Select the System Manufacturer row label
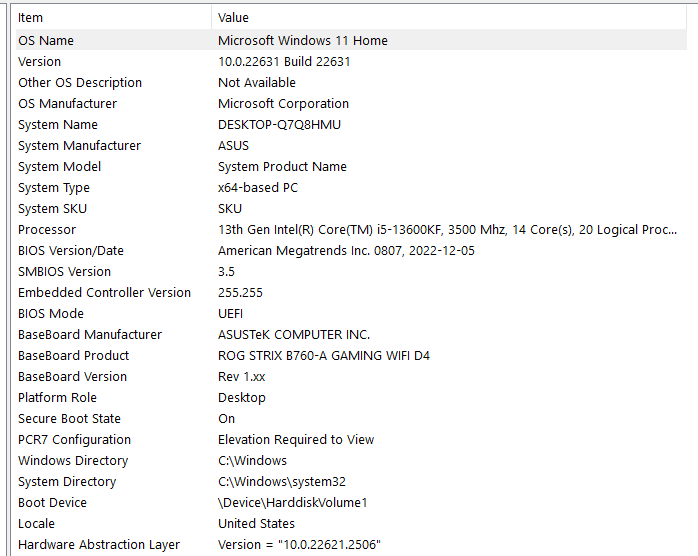The width and height of the screenshot is (698, 556). (79, 146)
